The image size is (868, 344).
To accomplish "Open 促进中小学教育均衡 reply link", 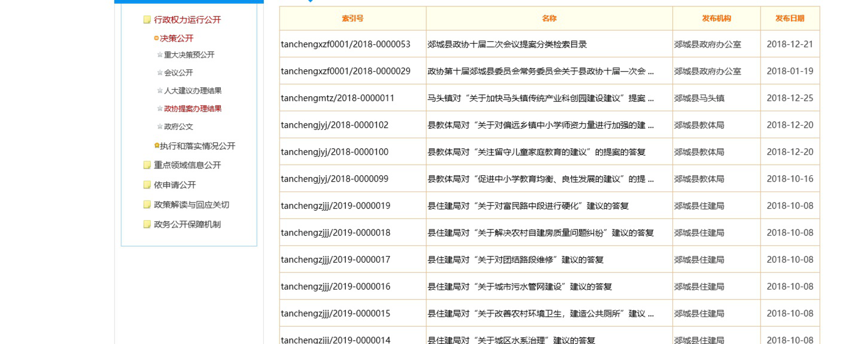I will [x=540, y=179].
